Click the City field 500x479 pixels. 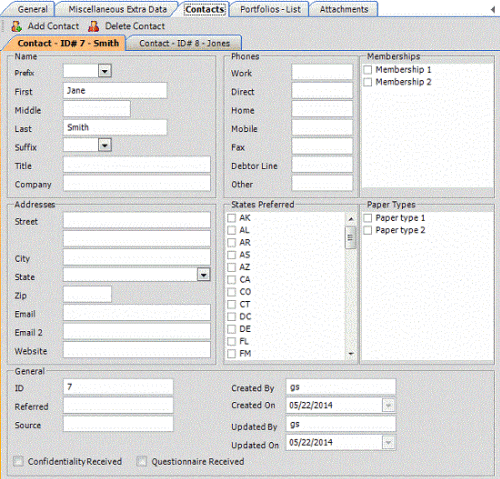(137, 257)
